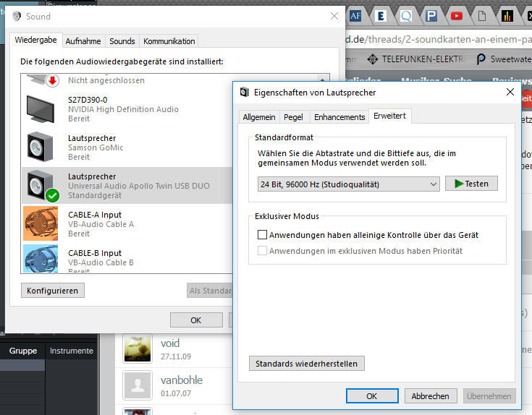The height and width of the screenshot is (415, 532).
Task: Open the YouTube browser tab
Action: pos(457,16)
